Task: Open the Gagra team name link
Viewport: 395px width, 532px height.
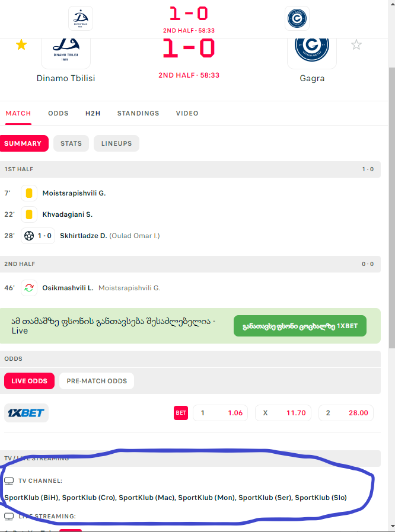Action: click(x=312, y=78)
